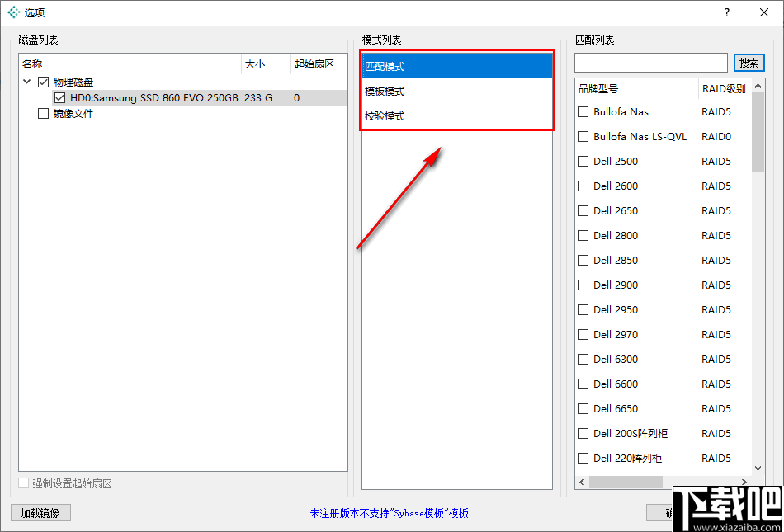Screen dimensions: 784x532
Task: Check the Dell 200S阵列柜 checkbox
Action: point(582,433)
